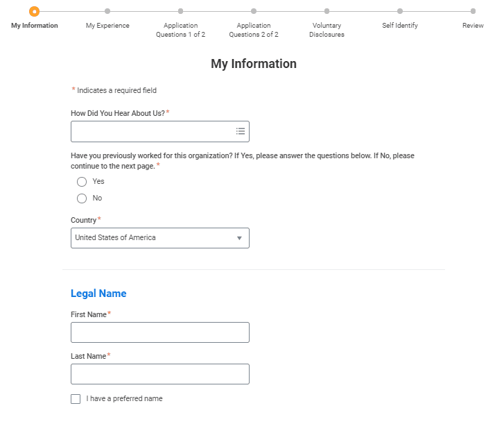Focus the First Name input field
The width and height of the screenshot is (504, 424).
(160, 332)
